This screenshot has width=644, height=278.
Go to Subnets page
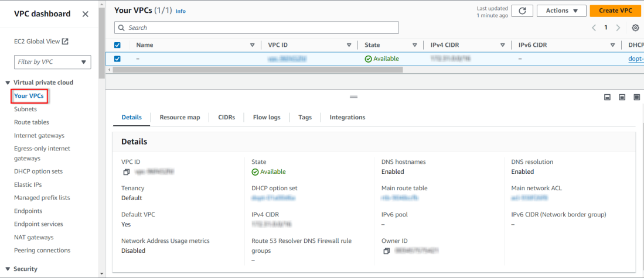coord(25,109)
